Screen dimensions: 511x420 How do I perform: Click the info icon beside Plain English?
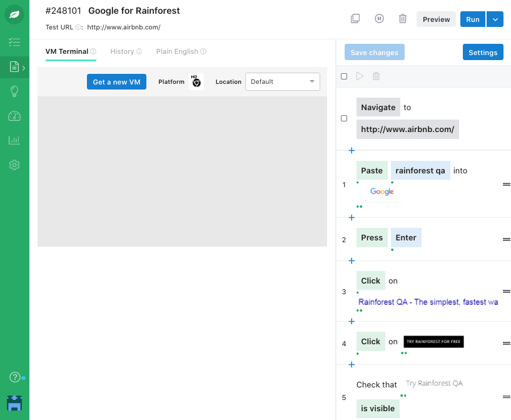pos(203,51)
